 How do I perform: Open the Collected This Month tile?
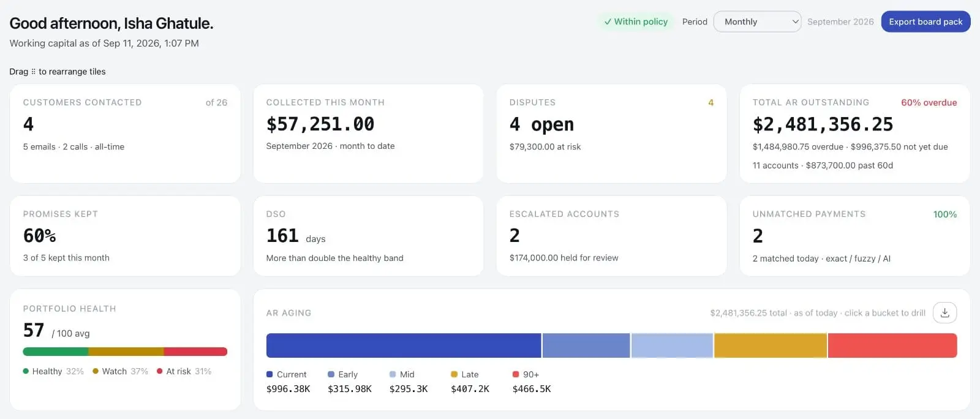coord(368,134)
